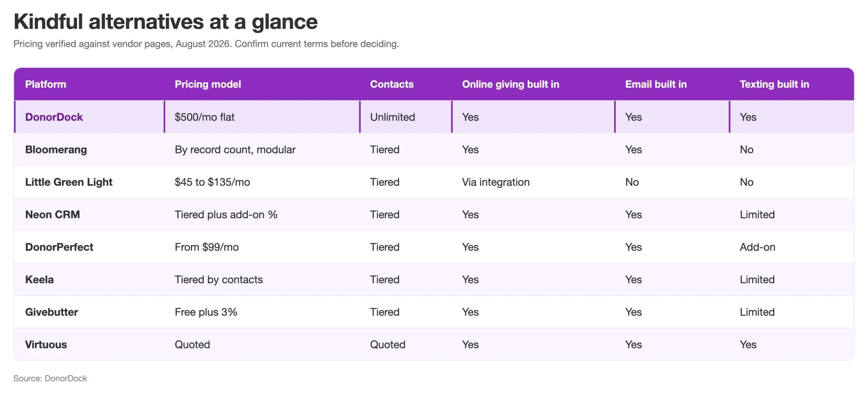The image size is (868, 395).
Task: Click Email 'Yes' in the Keela row
Action: click(x=633, y=279)
